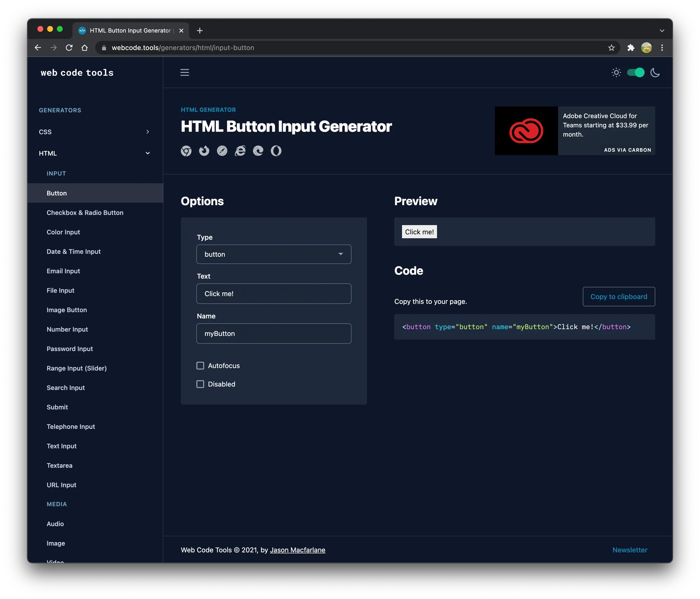
Task: Click the moon dark-mode icon
Action: 655,72
